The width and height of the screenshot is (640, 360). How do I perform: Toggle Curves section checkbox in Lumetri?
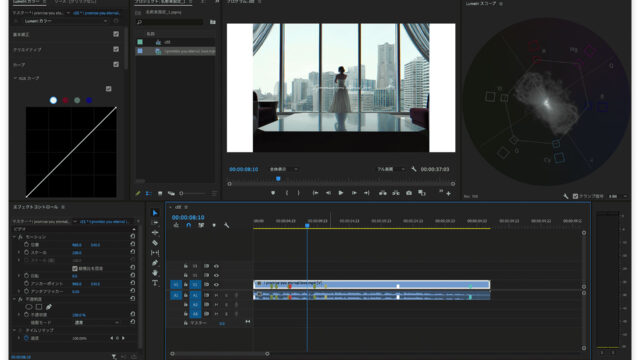coord(116,64)
